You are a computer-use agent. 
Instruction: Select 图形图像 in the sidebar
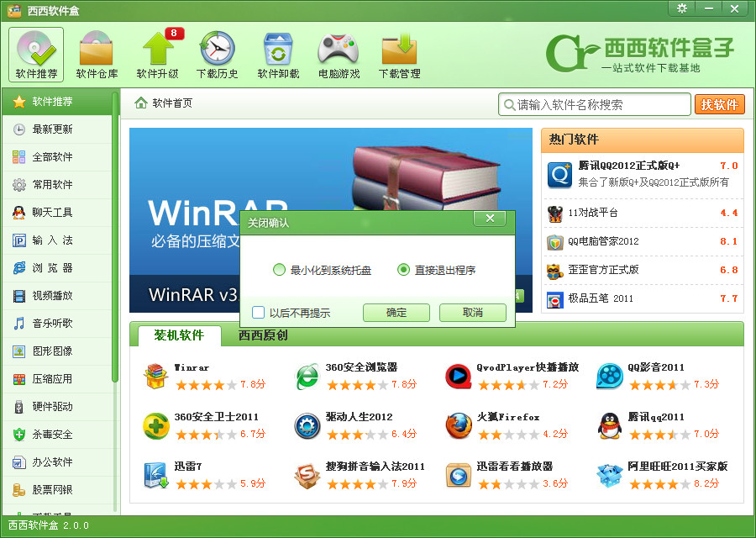(x=57, y=351)
